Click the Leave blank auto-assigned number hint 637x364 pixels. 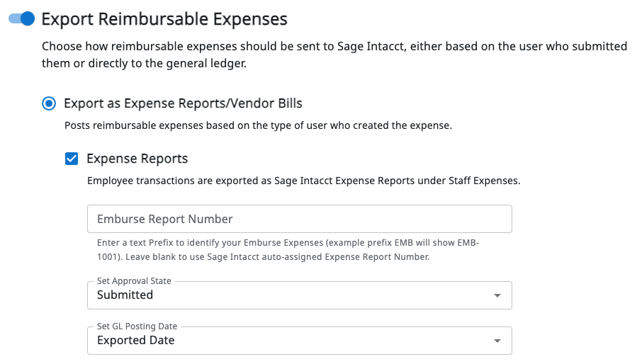tap(298, 256)
